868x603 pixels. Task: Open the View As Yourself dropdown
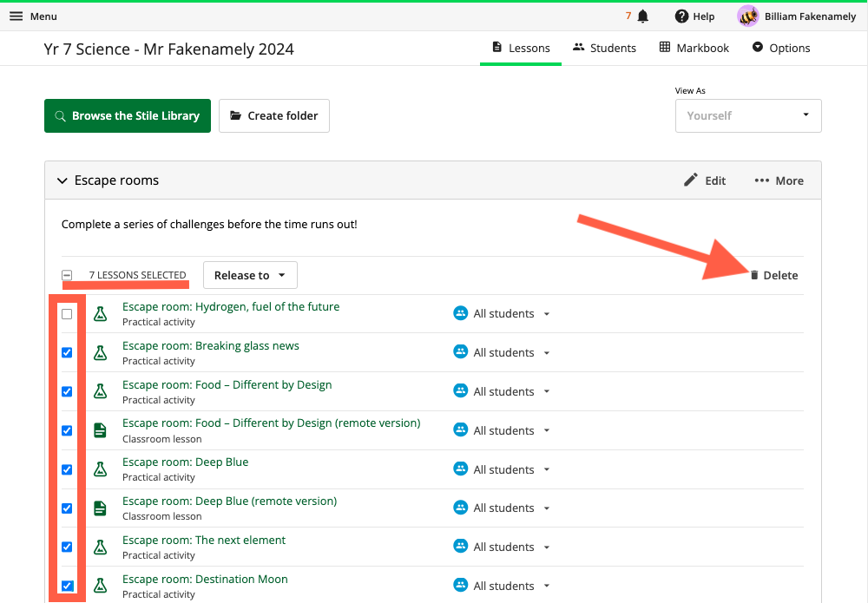tap(748, 115)
